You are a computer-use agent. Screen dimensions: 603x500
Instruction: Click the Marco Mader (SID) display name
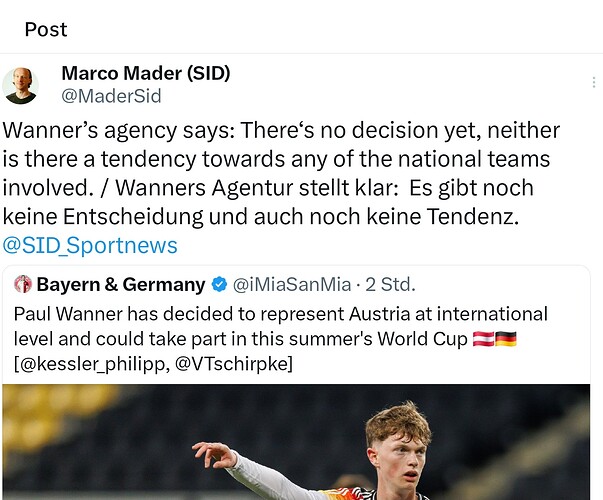pyautogui.click(x=146, y=73)
